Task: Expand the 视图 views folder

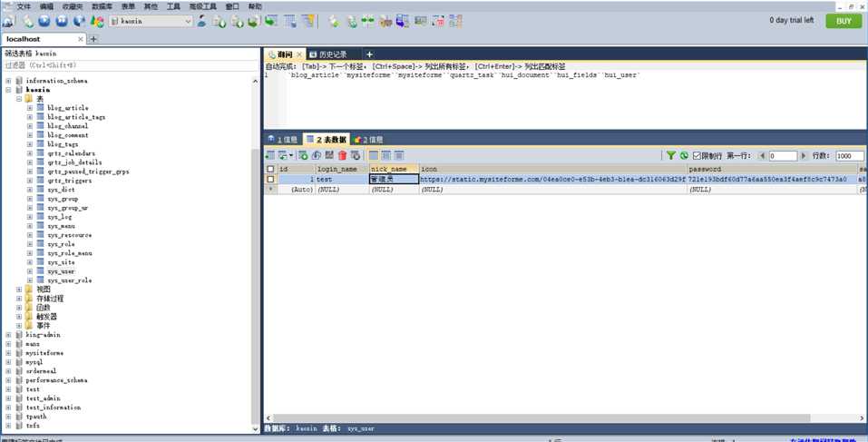Action: 19,290
